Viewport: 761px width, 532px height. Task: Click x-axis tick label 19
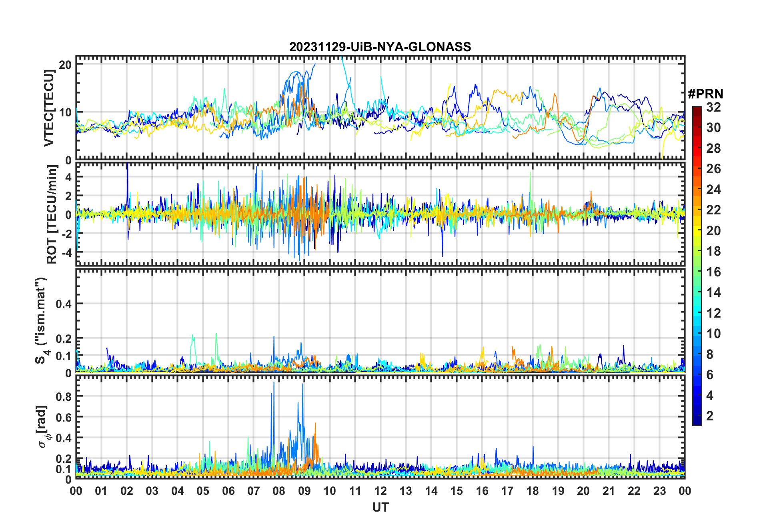click(x=558, y=491)
